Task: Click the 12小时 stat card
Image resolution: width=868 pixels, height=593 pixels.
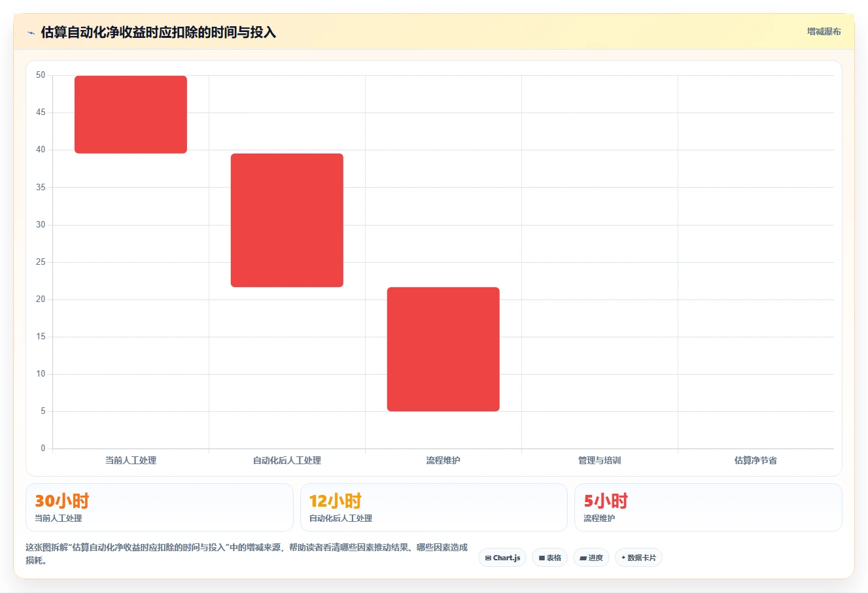Action: tap(434, 507)
